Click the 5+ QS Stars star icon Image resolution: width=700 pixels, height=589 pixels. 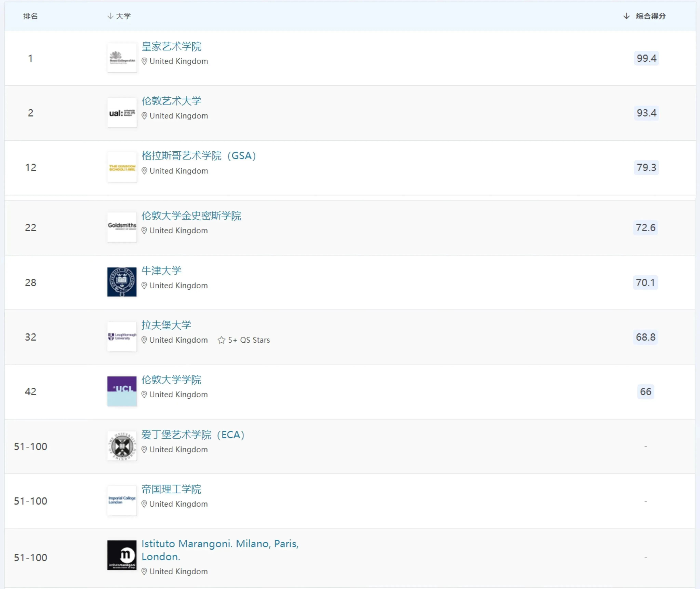[221, 340]
